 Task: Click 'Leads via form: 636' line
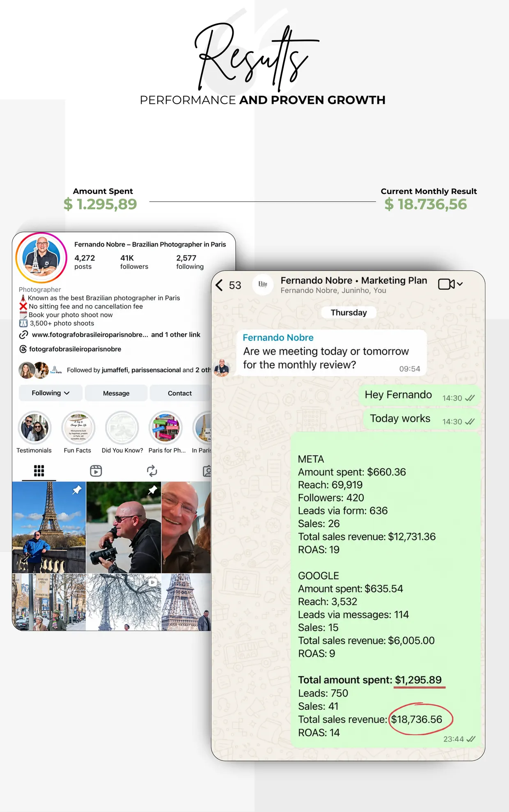coord(343,511)
